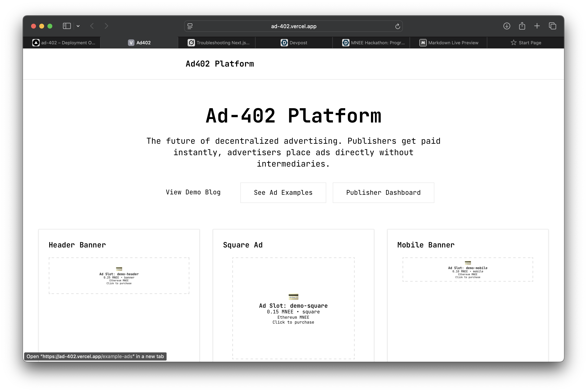The width and height of the screenshot is (587, 392).
Task: Switch to the Markdown Live Preview tab
Action: 448,43
